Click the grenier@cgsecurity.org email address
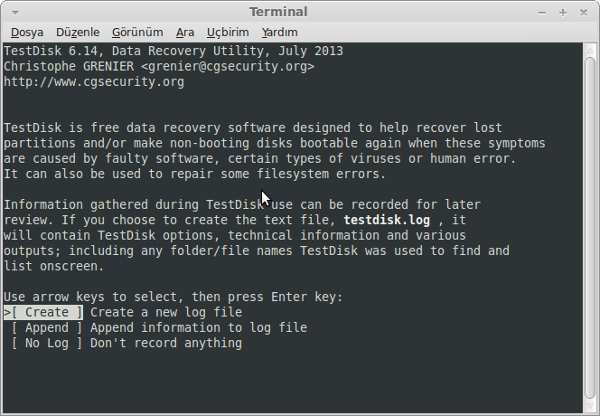Viewport: 600px width, 416px height. point(228,67)
